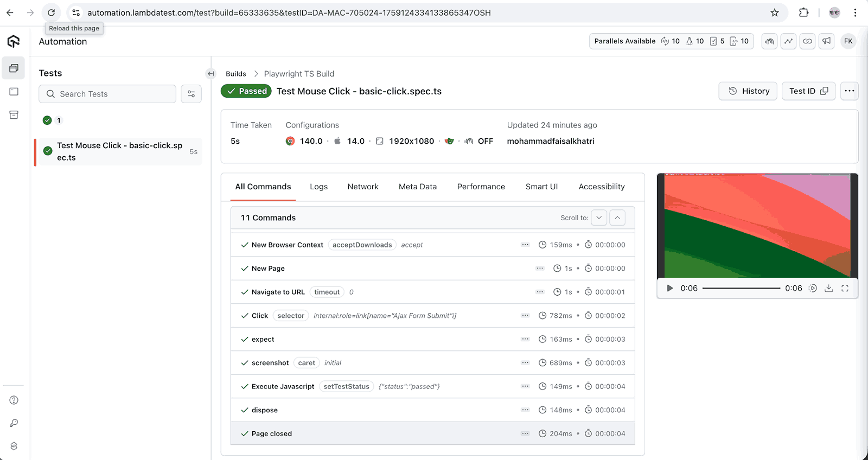
Task: Expand options for Click selector command
Action: click(x=525, y=316)
